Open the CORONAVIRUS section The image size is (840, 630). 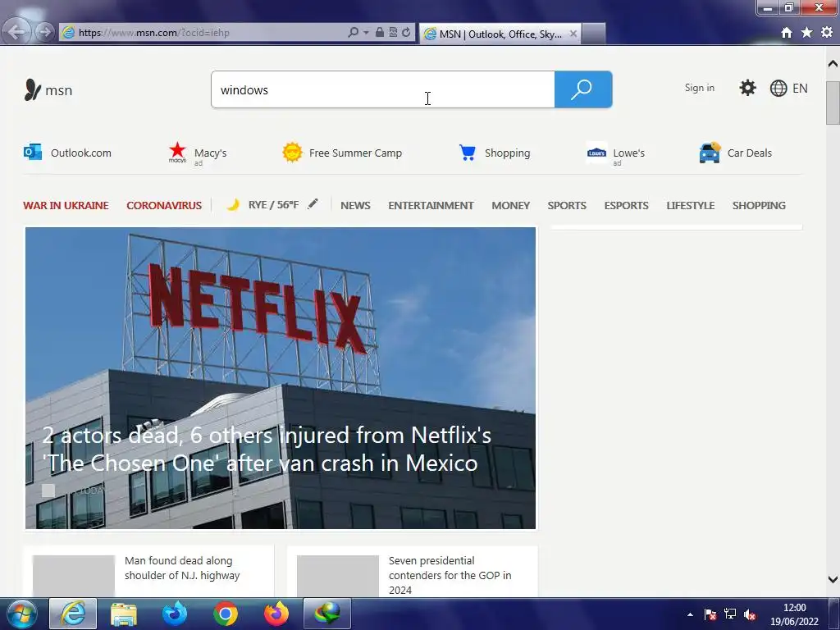tap(164, 206)
